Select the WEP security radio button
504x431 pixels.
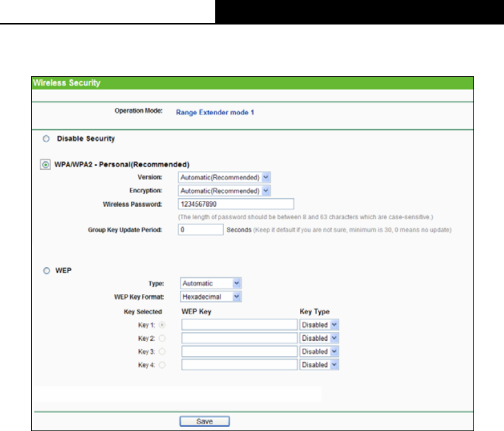pyautogui.click(x=47, y=271)
